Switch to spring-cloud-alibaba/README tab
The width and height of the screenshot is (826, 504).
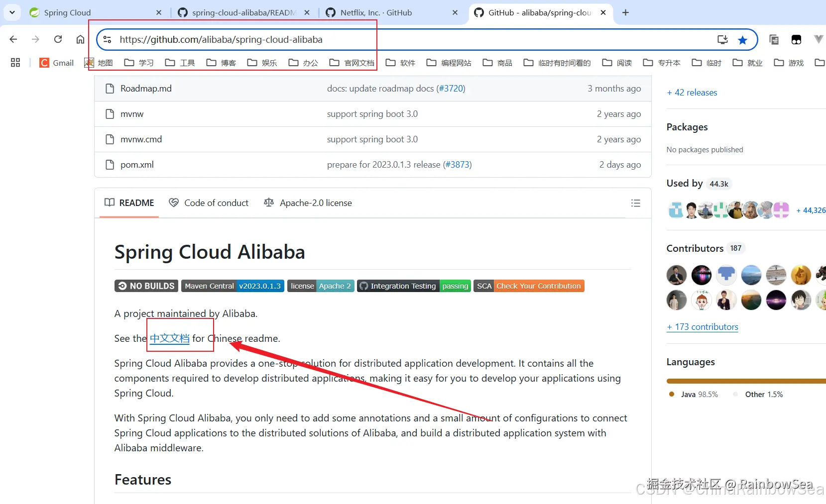tap(244, 12)
